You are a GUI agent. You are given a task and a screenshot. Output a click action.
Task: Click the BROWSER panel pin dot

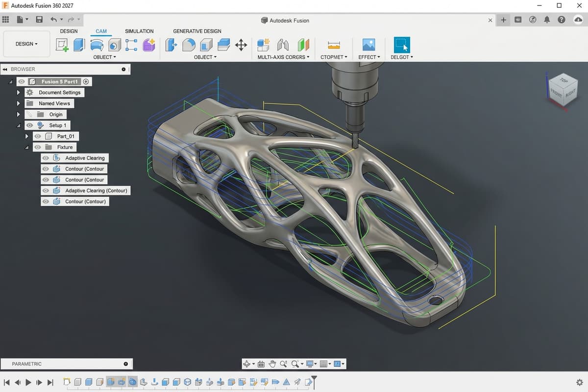click(123, 70)
